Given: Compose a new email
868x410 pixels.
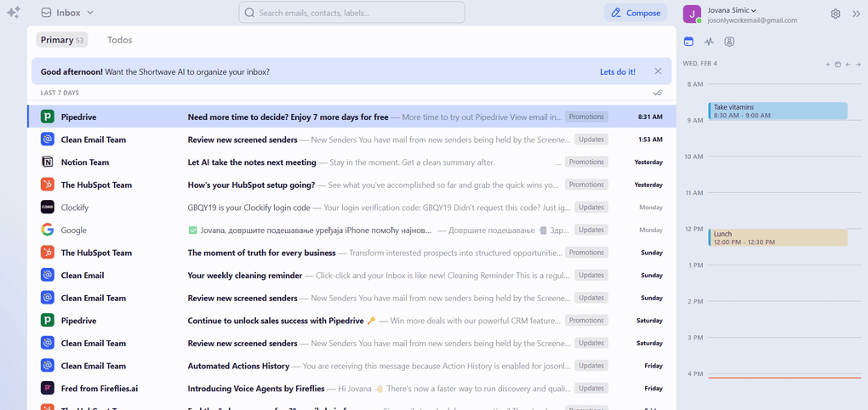Looking at the screenshot, I should tap(636, 13).
